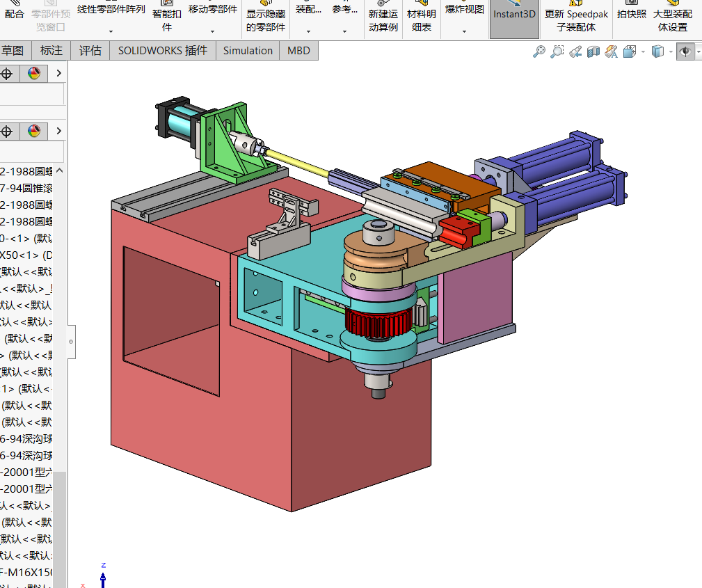Viewport: 702px width, 588px height.
Task: Open DisplayManager color wheel tab in lower pane
Action: tap(34, 132)
